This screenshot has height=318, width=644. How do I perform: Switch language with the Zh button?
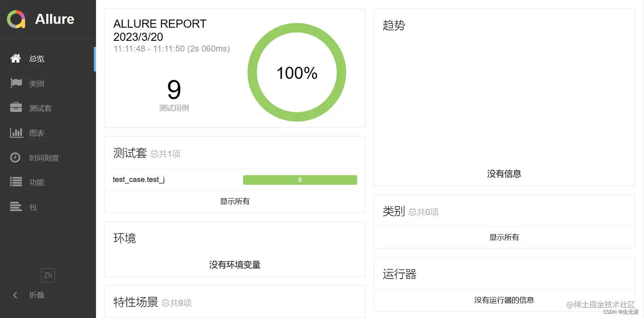point(48,275)
